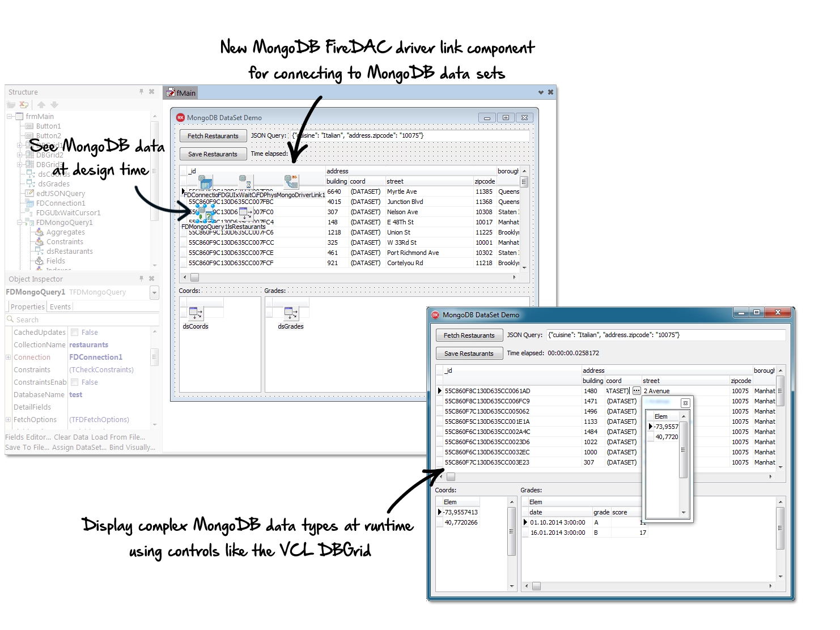Close the coord Elem popup grid

click(x=685, y=403)
